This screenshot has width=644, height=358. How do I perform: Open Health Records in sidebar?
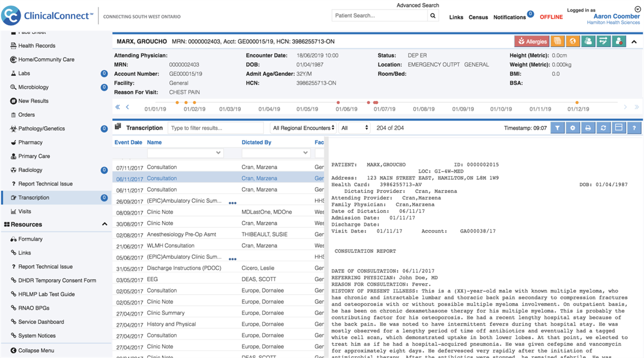[x=37, y=46]
